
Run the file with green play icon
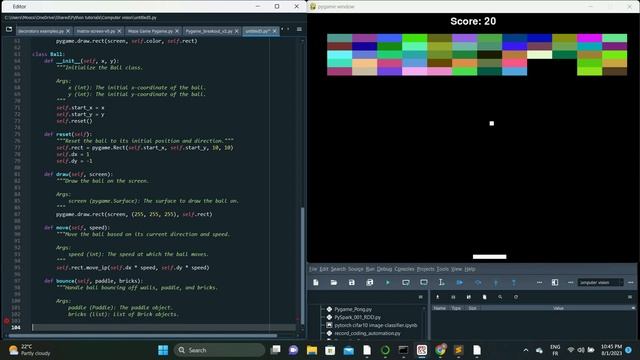(x=387, y=282)
